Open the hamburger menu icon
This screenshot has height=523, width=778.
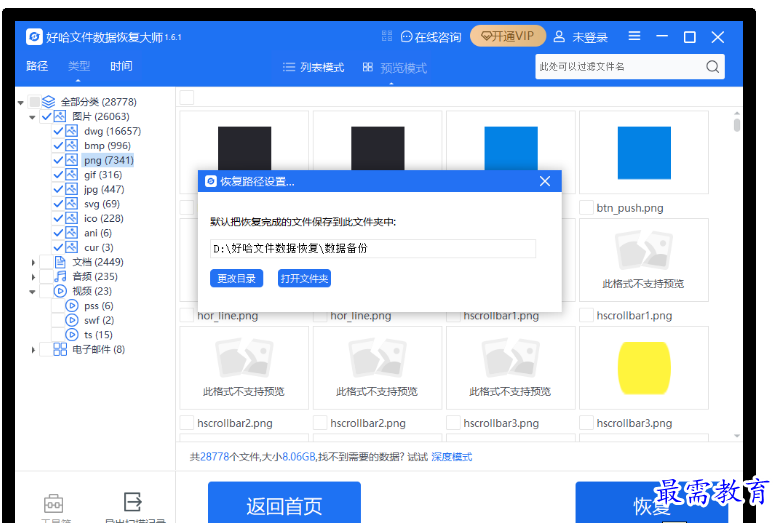click(634, 36)
